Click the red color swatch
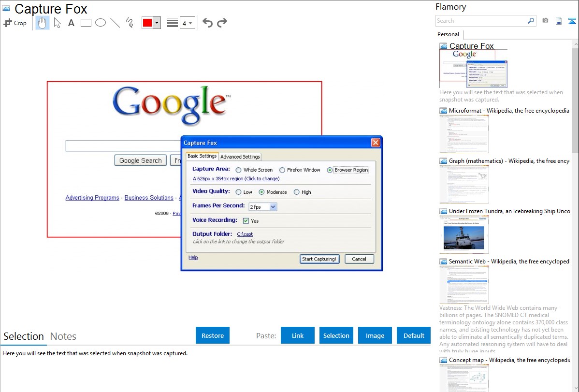The height and width of the screenshot is (392, 579). pyautogui.click(x=147, y=23)
